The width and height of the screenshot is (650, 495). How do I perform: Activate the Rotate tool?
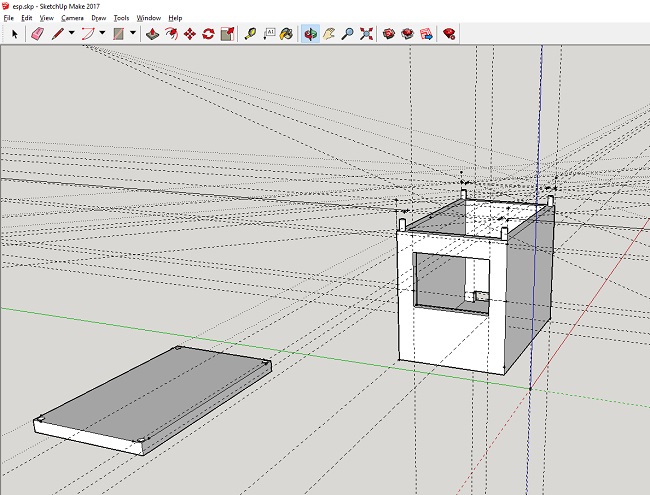click(x=208, y=33)
